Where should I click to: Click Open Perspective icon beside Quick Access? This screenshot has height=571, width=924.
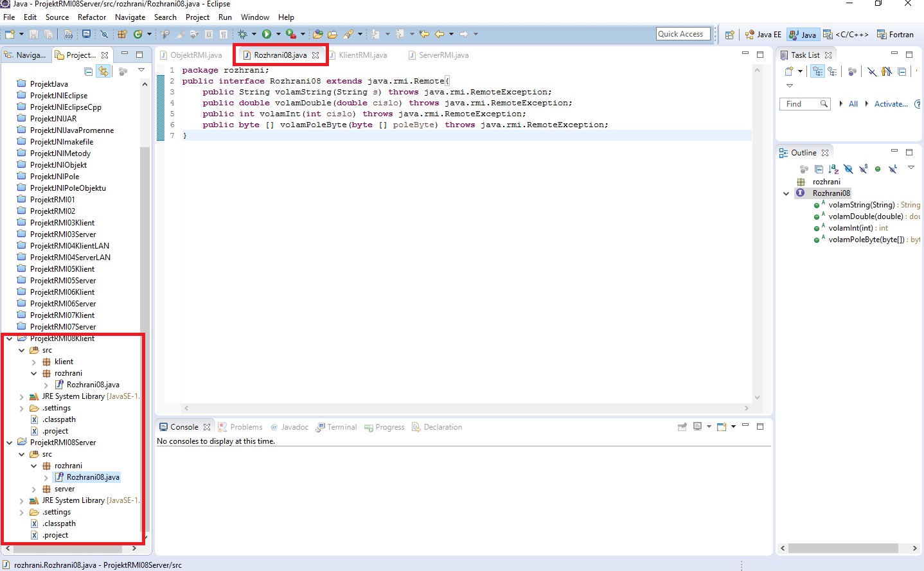click(x=729, y=35)
